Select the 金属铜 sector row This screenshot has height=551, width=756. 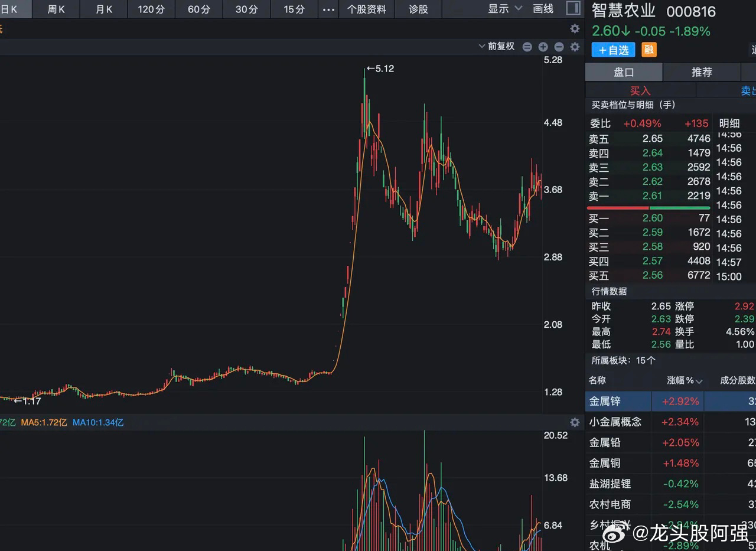(670, 463)
